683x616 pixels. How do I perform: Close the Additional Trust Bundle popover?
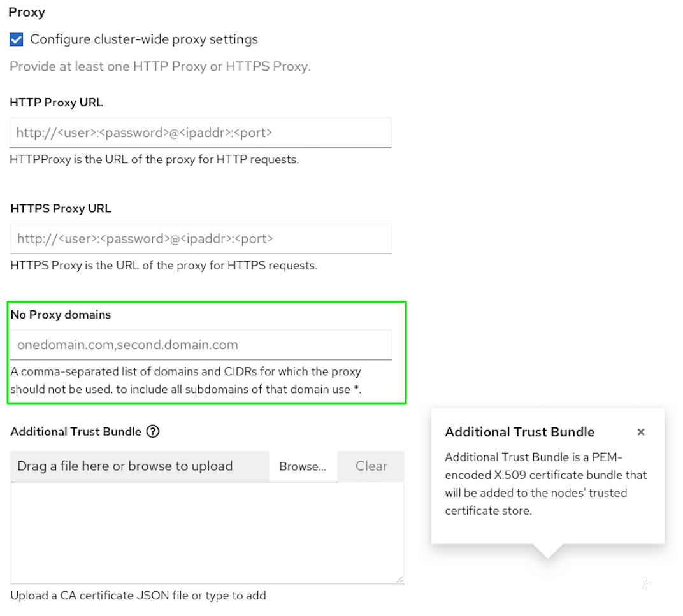click(641, 432)
